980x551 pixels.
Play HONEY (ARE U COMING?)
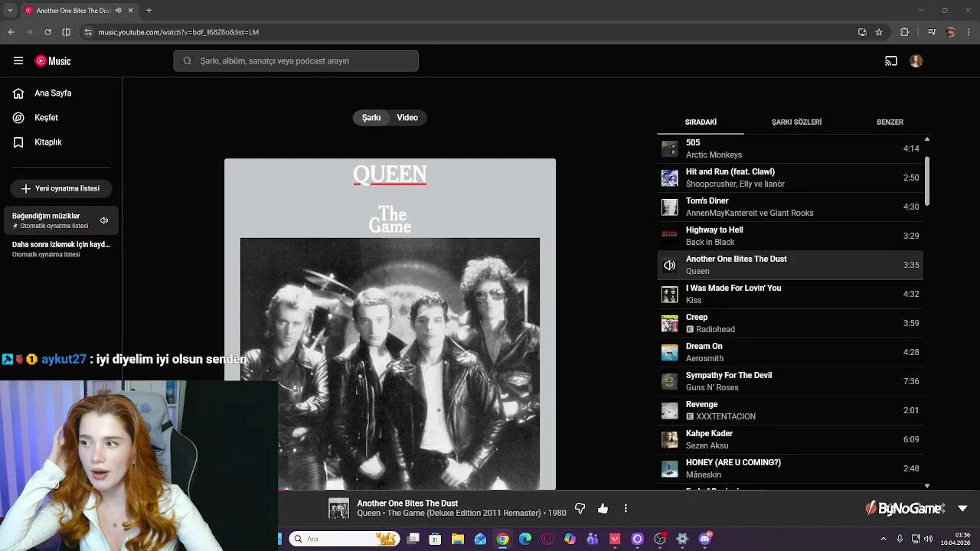(x=790, y=468)
